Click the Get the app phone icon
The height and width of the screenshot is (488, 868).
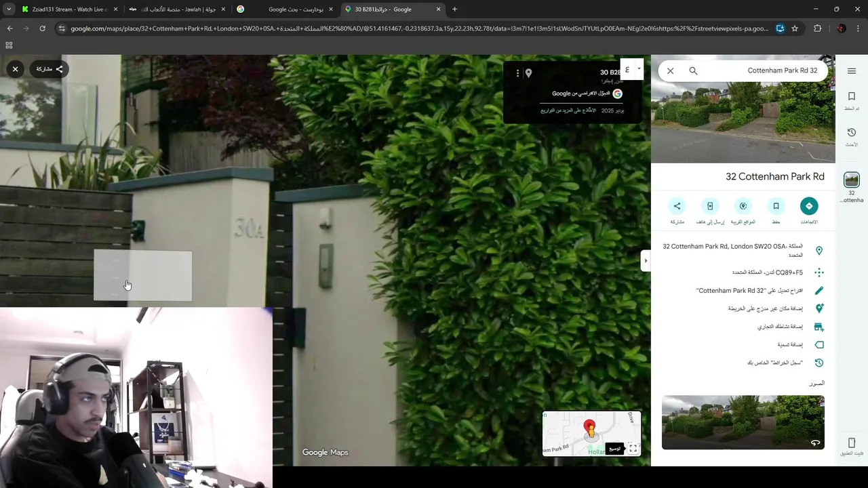(852, 445)
